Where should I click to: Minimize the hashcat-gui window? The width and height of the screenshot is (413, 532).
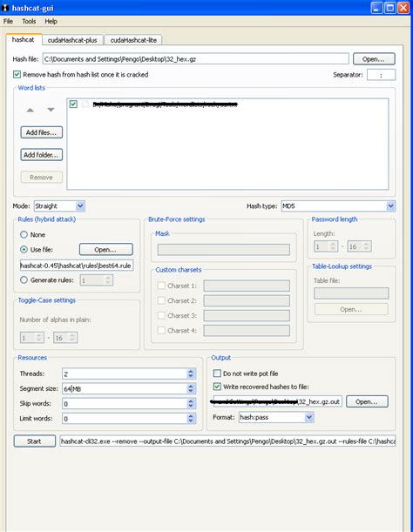point(376,8)
